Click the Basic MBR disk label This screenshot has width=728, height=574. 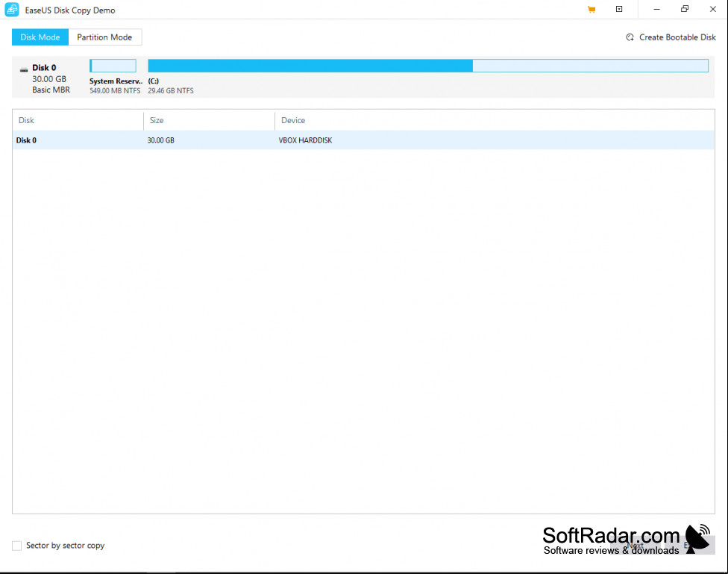51,90
